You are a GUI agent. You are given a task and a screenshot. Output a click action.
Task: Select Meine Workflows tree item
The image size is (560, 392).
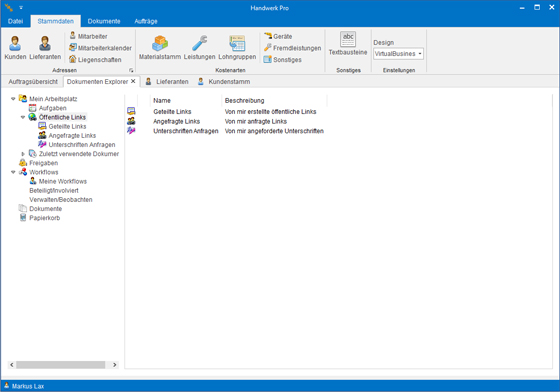point(62,181)
